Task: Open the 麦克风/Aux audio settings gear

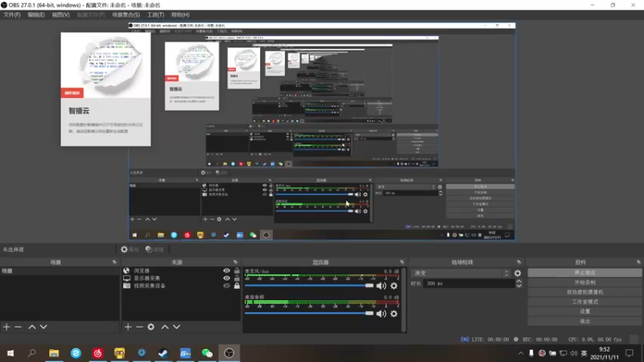Action: tap(394, 286)
